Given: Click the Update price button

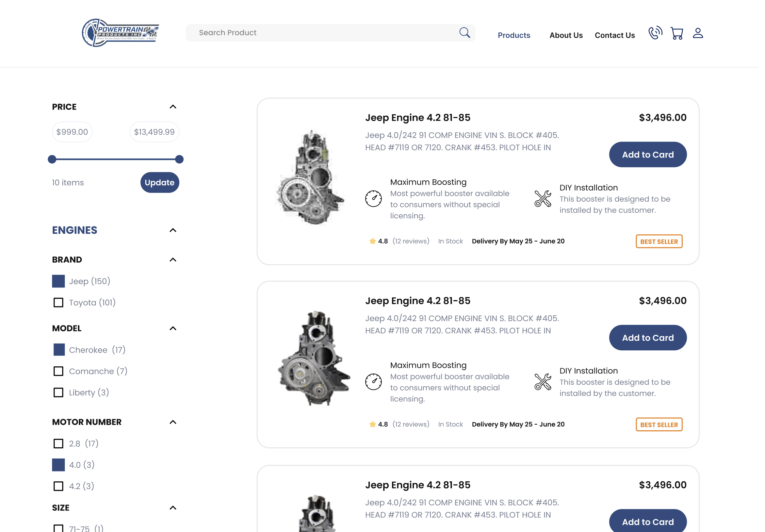Looking at the screenshot, I should (x=160, y=183).
